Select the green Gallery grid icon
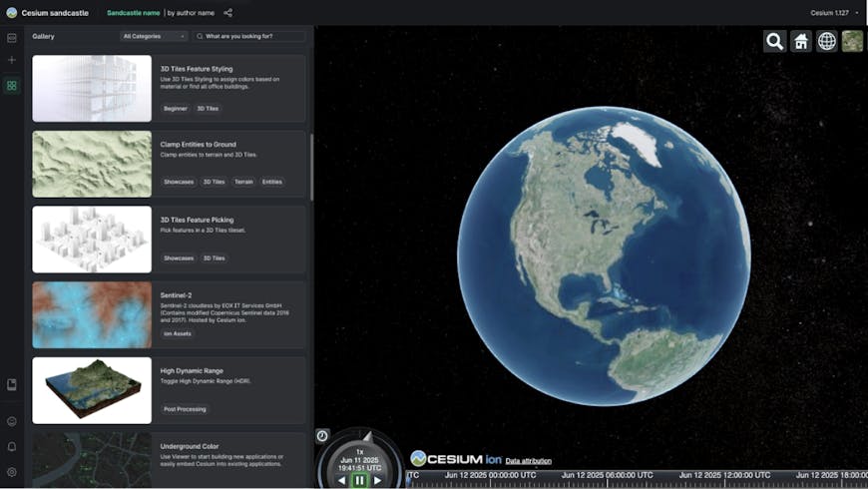 (x=12, y=86)
